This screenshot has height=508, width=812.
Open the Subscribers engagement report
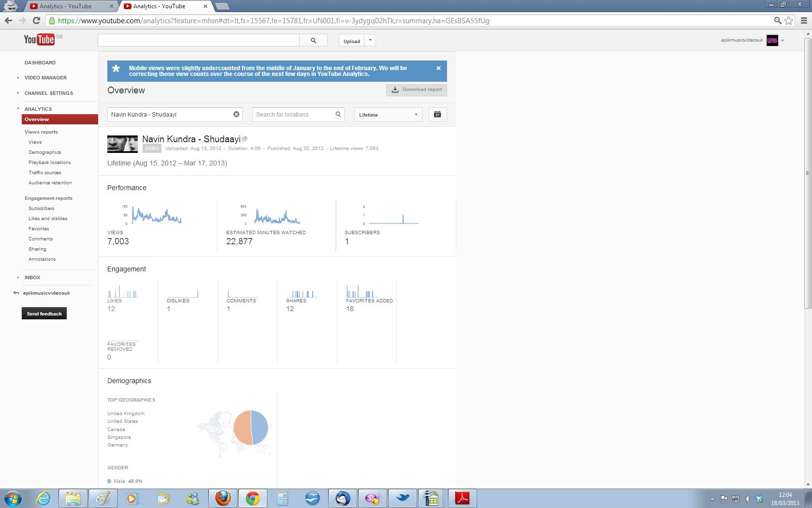[42, 209]
